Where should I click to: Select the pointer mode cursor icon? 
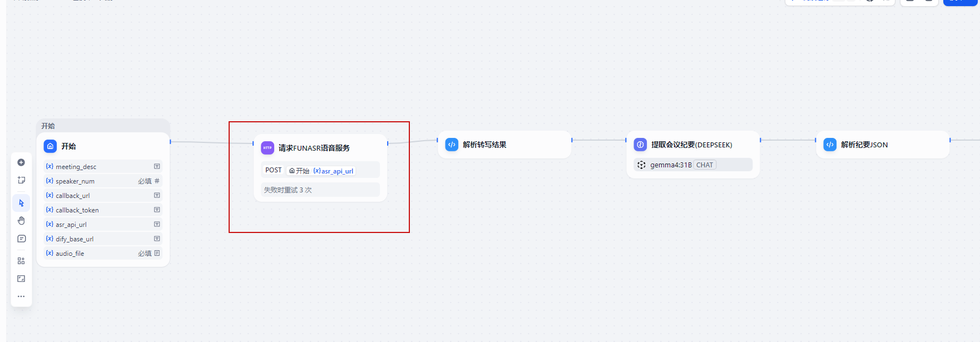click(21, 203)
